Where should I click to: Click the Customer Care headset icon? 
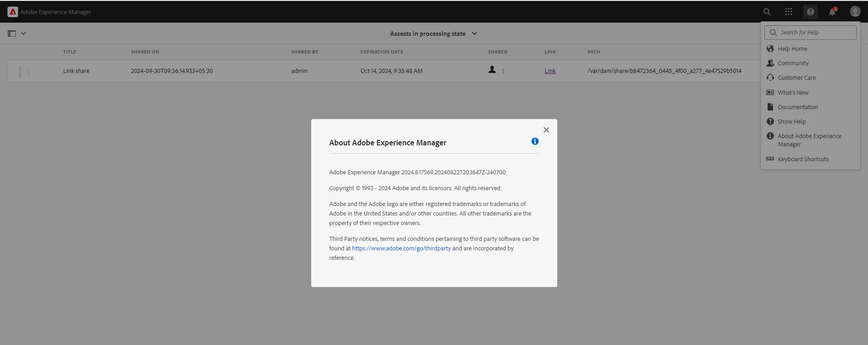[770, 77]
